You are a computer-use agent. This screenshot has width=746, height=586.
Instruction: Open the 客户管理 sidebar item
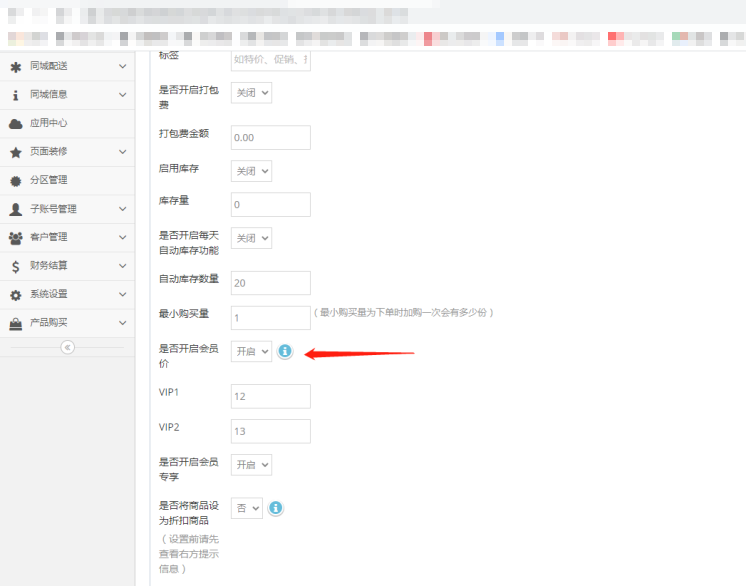pyautogui.click(x=48, y=238)
